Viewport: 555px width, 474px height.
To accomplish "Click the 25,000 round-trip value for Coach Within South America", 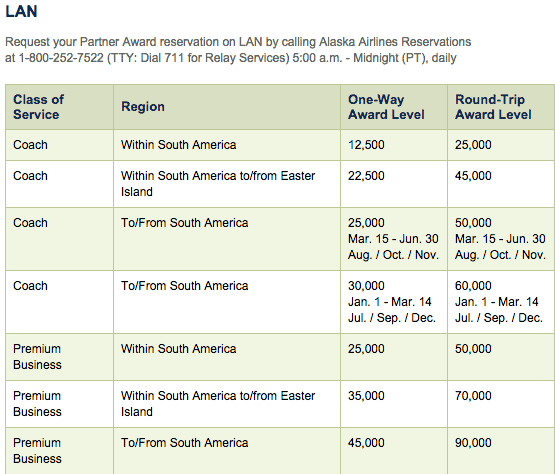I will point(473,145).
